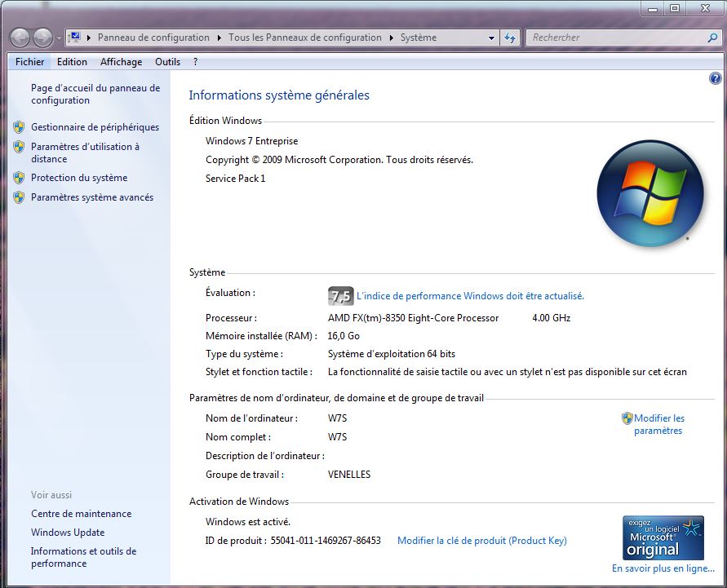
Task: Minimize the System window
Action: (x=653, y=8)
